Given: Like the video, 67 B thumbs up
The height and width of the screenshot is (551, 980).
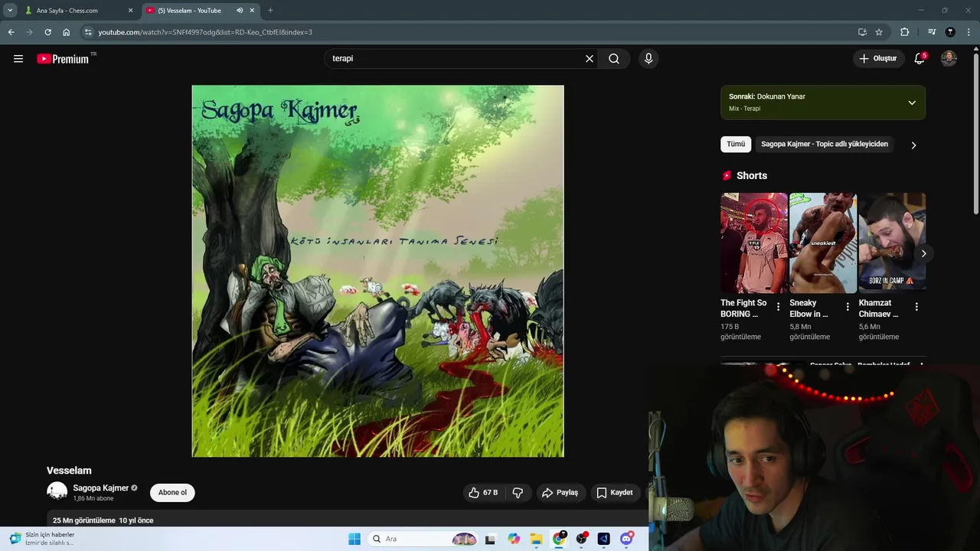Looking at the screenshot, I should click(483, 493).
